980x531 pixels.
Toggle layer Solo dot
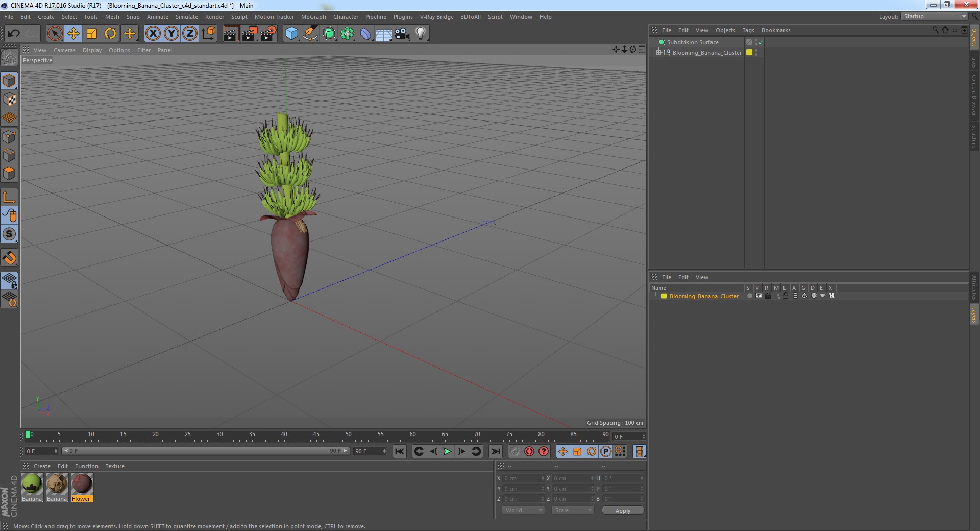[x=749, y=296]
